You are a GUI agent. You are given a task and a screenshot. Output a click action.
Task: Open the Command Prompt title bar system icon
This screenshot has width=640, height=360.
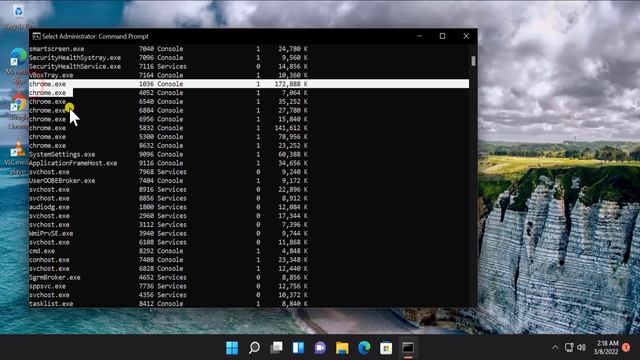36,36
